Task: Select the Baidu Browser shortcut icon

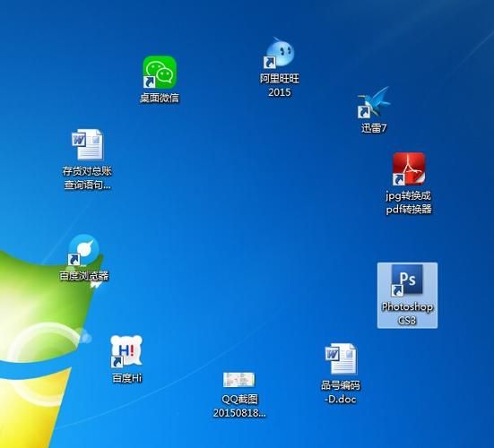Action: coord(83,250)
